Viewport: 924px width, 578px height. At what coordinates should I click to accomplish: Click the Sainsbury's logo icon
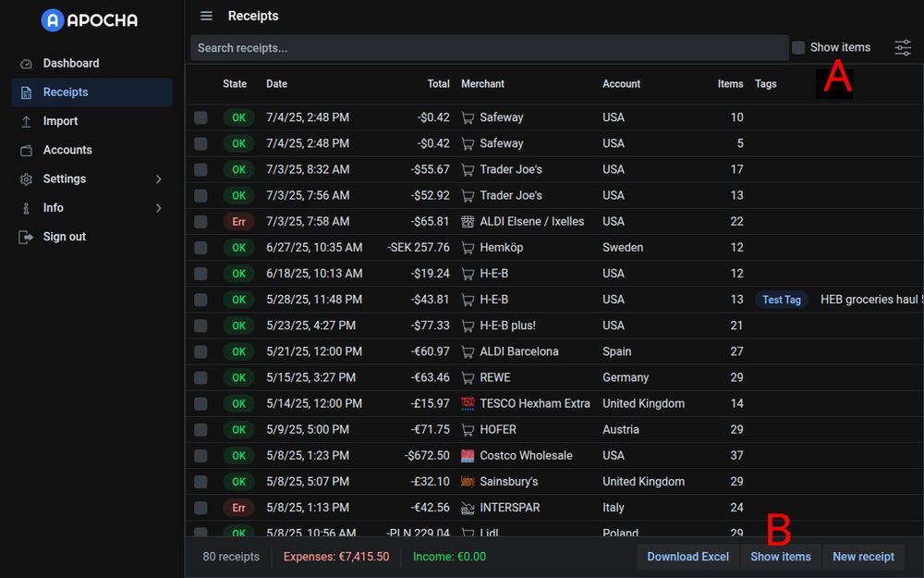coord(468,481)
